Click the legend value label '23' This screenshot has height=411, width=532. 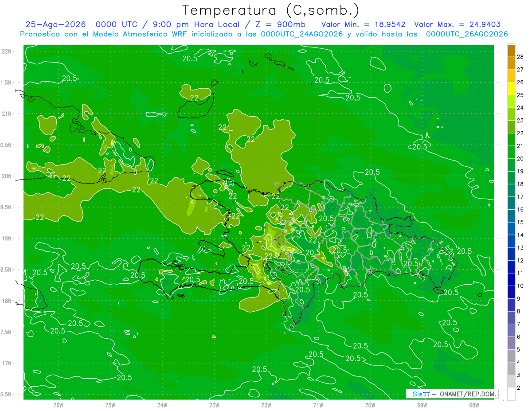click(x=520, y=121)
